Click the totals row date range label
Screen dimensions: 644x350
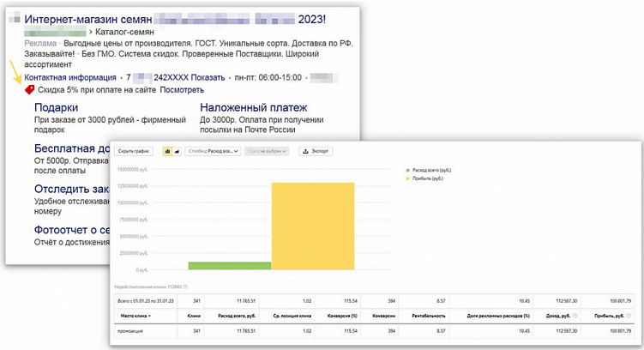pos(146,301)
